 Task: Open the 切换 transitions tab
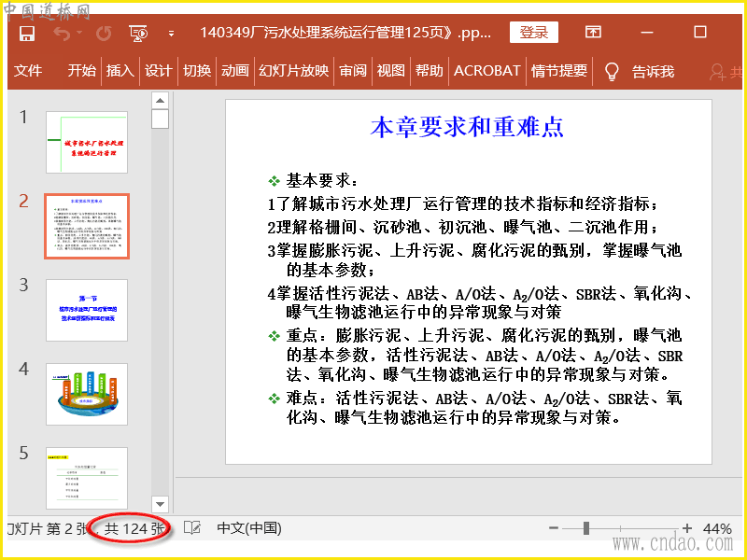point(197,71)
